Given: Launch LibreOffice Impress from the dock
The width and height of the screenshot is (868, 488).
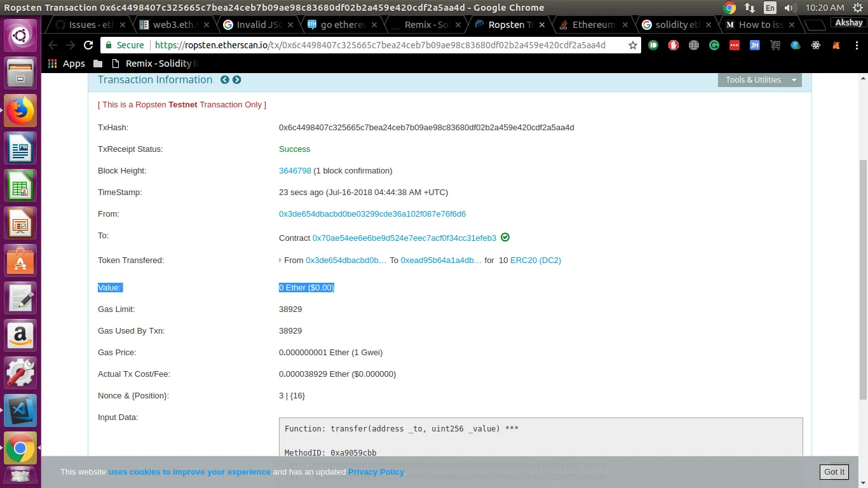Looking at the screenshot, I should click(21, 223).
